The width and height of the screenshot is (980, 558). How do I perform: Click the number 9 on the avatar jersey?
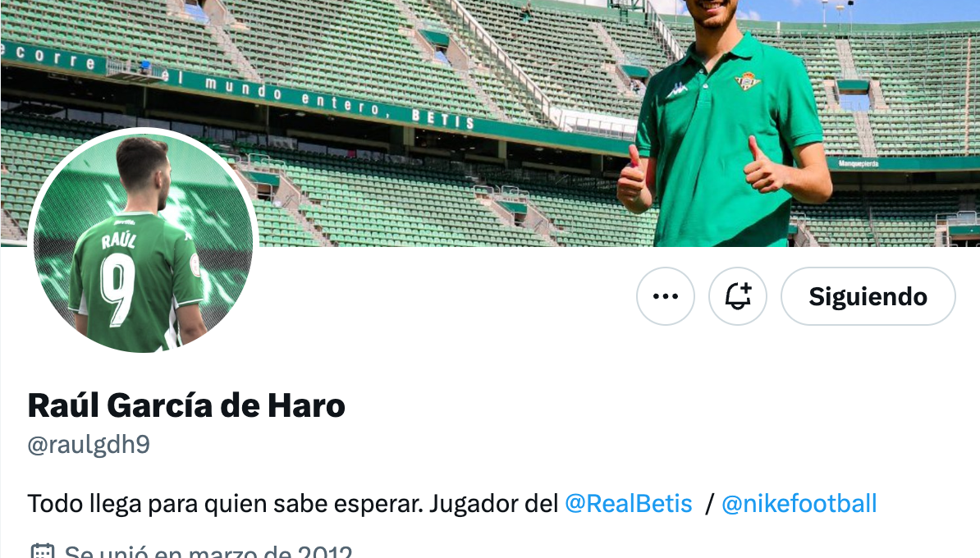coord(118,289)
